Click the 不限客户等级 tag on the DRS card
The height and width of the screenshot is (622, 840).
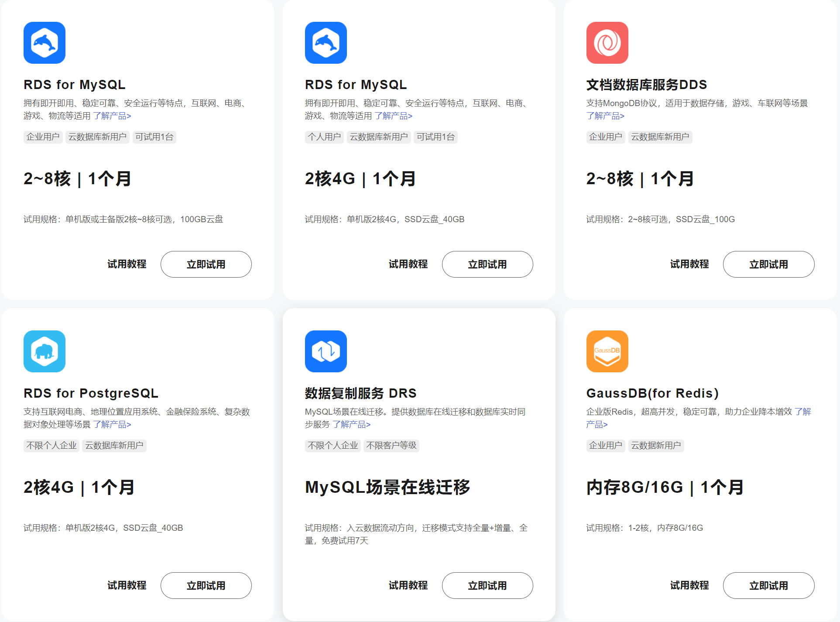click(x=391, y=446)
